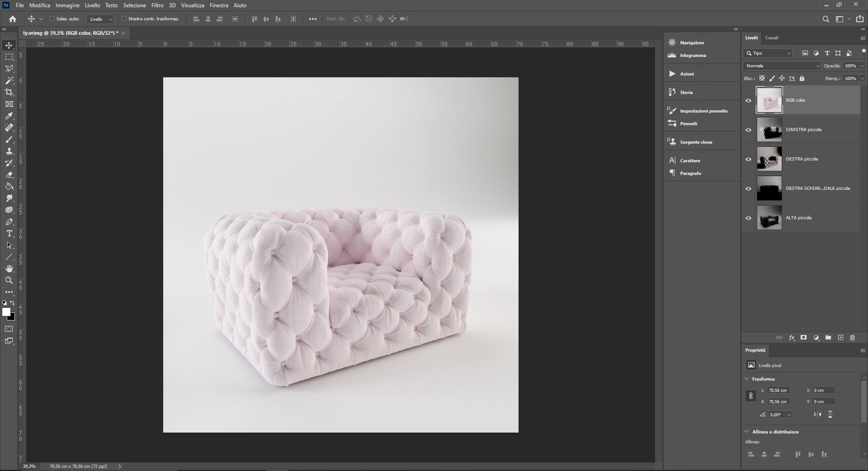
Task: Create new adjustment layer icon
Action: pos(816,338)
